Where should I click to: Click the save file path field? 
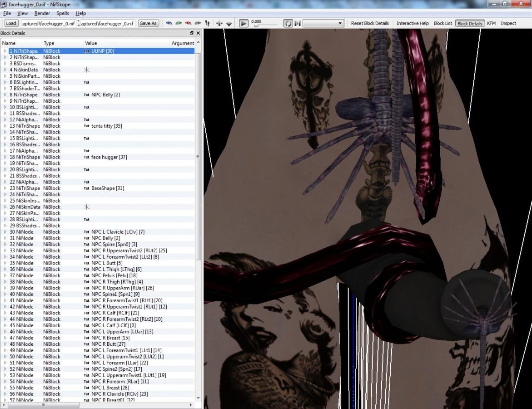click(x=107, y=23)
